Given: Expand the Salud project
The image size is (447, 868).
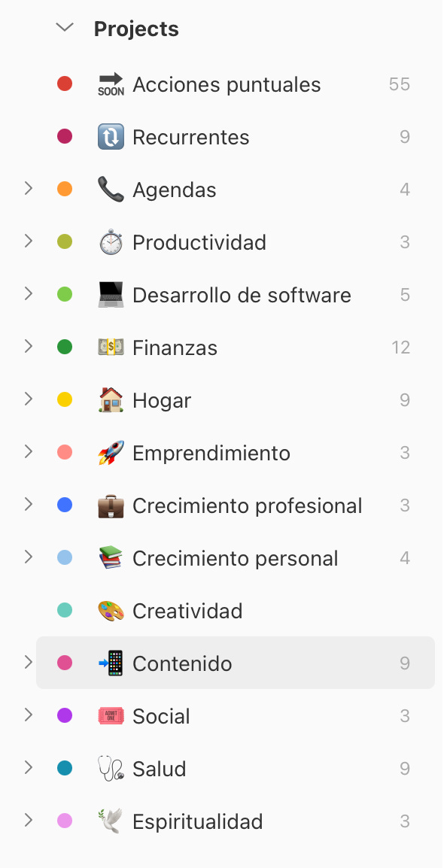Looking at the screenshot, I should coord(28,769).
